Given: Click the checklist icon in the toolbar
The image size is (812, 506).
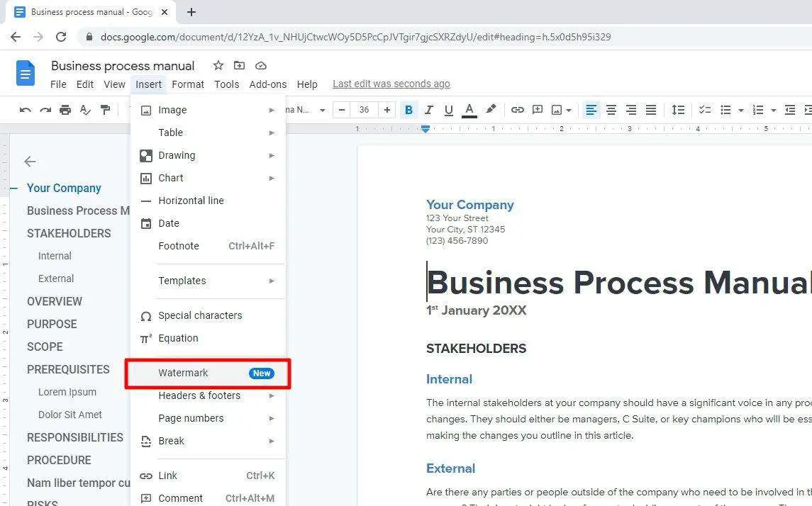Looking at the screenshot, I should pos(704,110).
